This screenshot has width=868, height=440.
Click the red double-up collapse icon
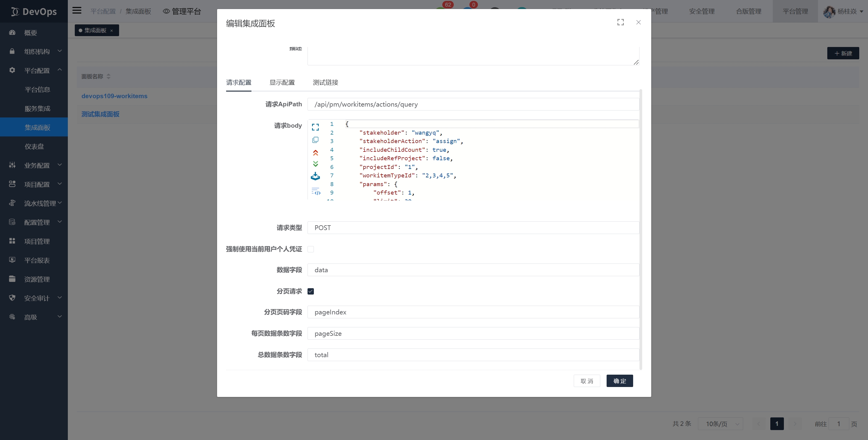pyautogui.click(x=315, y=153)
